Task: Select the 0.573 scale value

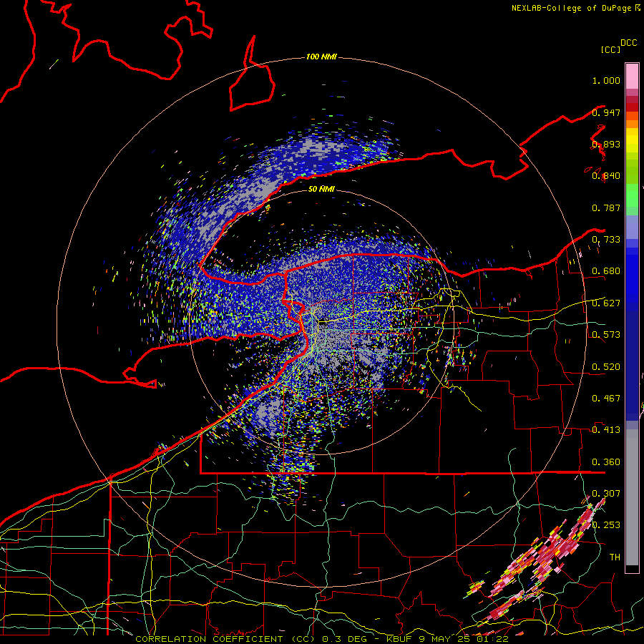Action: pos(606,335)
